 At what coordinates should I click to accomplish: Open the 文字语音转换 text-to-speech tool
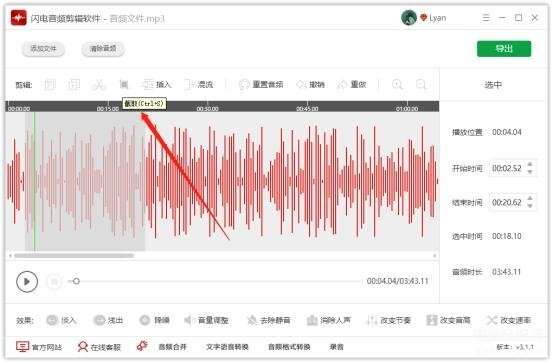(227, 347)
